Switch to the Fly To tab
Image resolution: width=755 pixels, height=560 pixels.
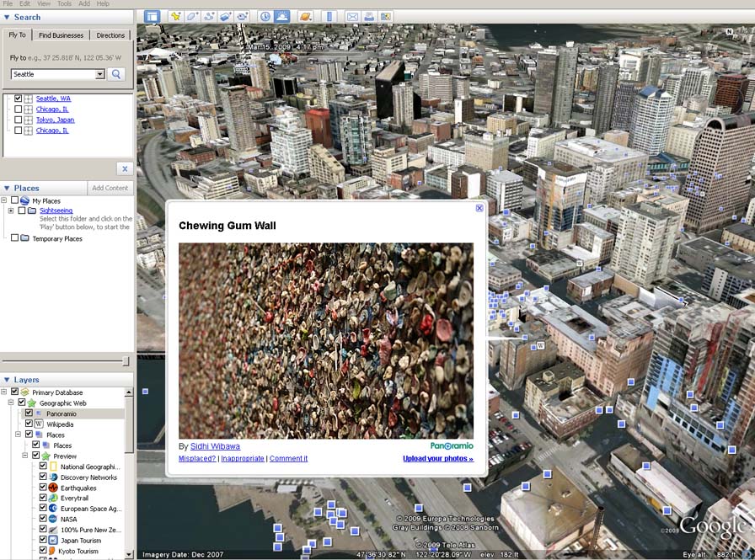tap(18, 35)
